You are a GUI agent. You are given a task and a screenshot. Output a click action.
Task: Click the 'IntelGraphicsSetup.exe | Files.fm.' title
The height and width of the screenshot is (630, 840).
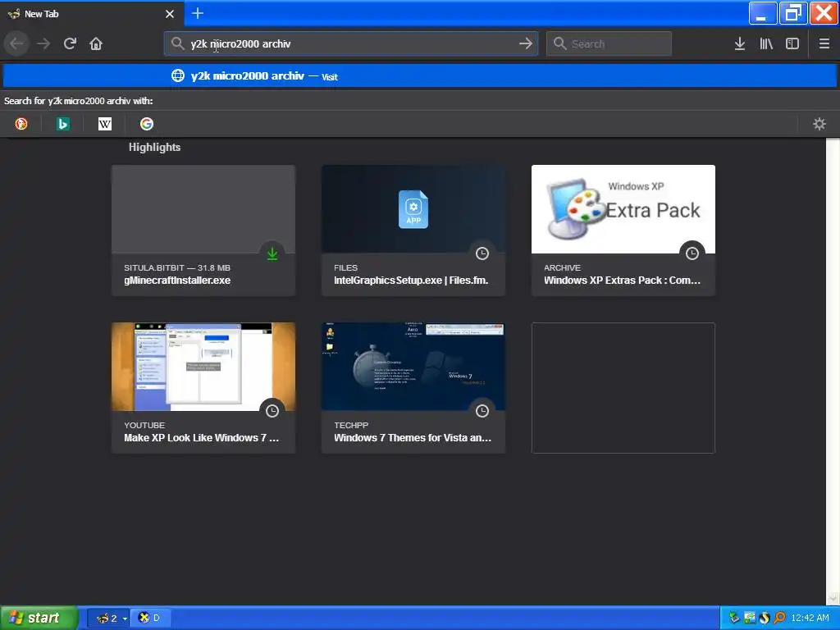pos(411,281)
